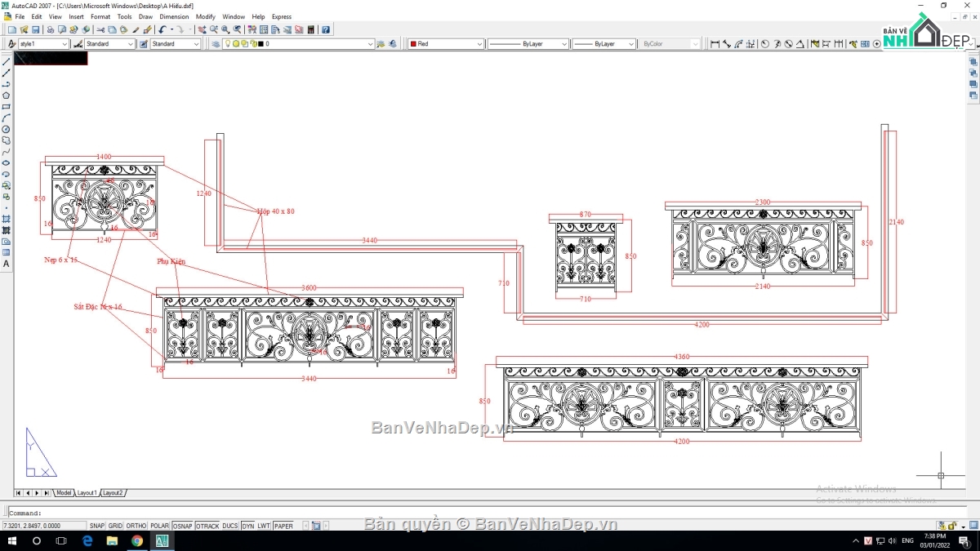
Task: Expand the layer dropdown showing layer 0
Action: [x=370, y=44]
